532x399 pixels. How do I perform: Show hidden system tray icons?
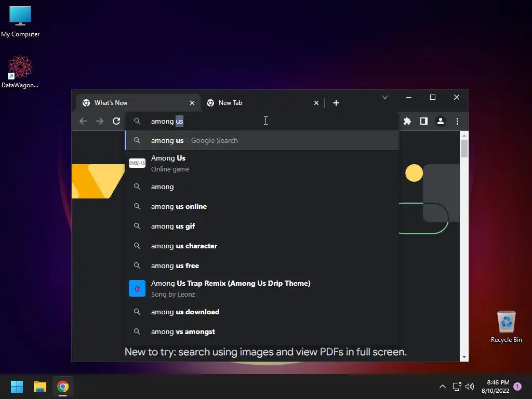[443, 387]
